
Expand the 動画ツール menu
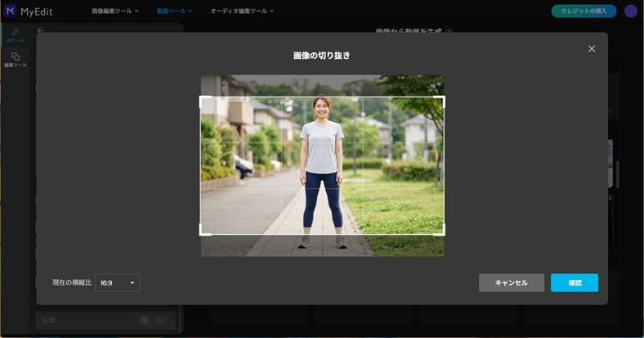pyautogui.click(x=175, y=11)
